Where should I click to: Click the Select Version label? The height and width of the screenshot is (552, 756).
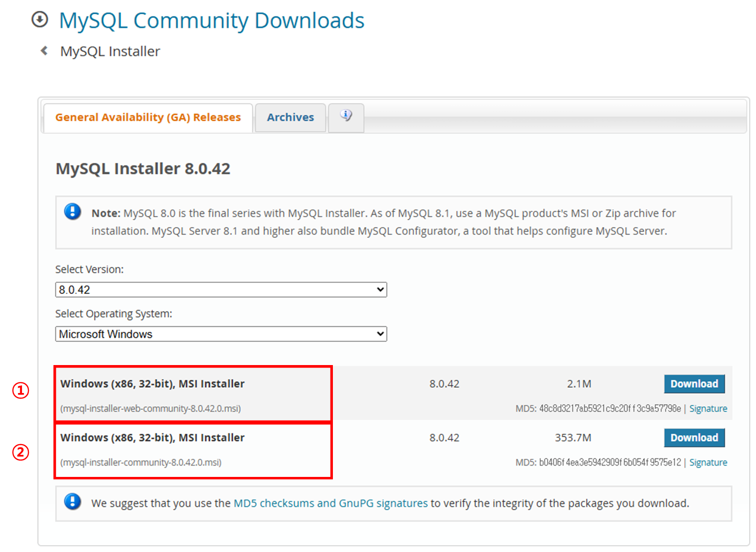click(89, 269)
